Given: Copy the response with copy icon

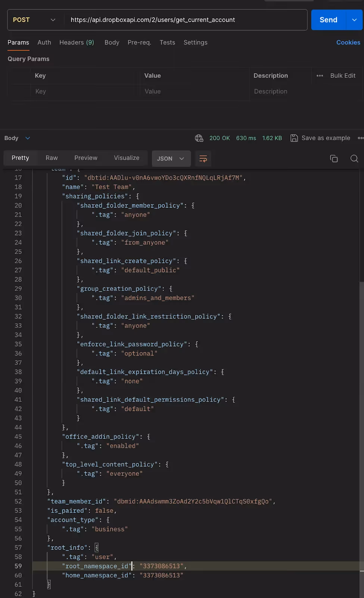Looking at the screenshot, I should pos(334,158).
